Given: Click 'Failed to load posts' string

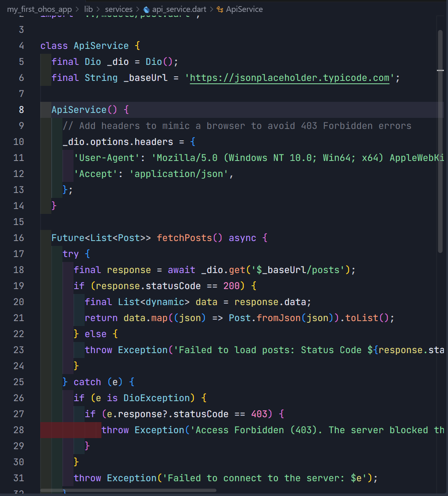Looking at the screenshot, I should (234, 350).
